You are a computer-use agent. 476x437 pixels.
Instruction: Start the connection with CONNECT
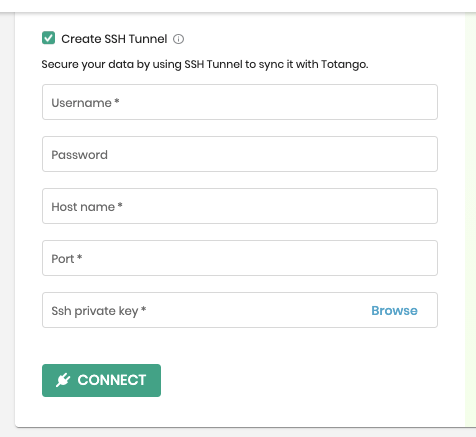click(101, 380)
